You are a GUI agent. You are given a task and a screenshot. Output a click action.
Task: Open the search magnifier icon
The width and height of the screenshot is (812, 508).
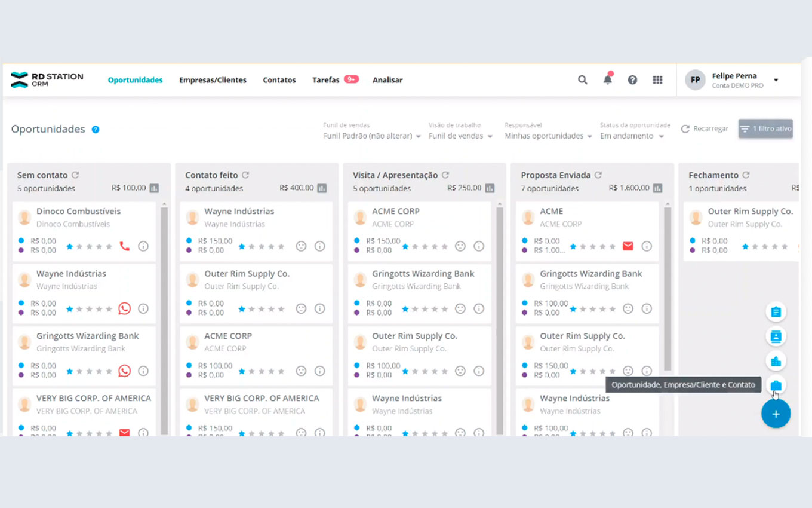pyautogui.click(x=582, y=80)
